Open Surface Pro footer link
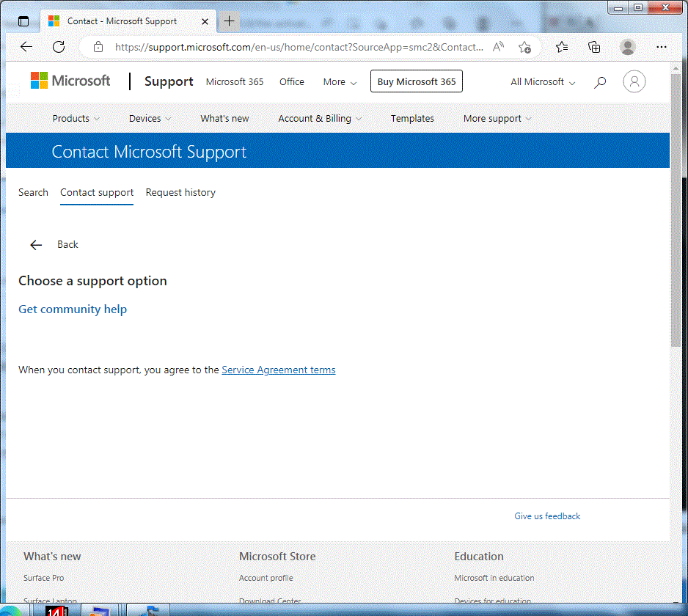 [44, 579]
